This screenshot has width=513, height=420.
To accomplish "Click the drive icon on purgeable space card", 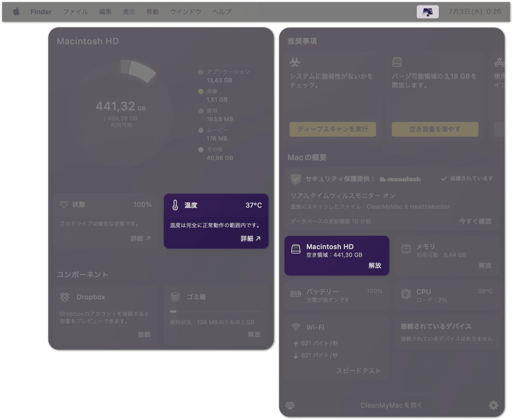I will (x=397, y=62).
